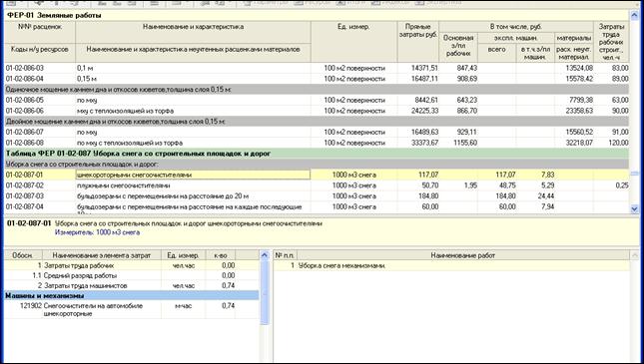Click the Наименование элемента затрат column header
The height and width of the screenshot is (364, 644).
102,255
